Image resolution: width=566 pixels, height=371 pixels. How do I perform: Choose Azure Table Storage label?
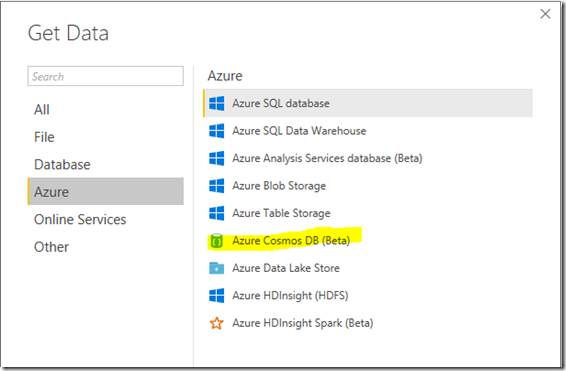[x=281, y=213]
